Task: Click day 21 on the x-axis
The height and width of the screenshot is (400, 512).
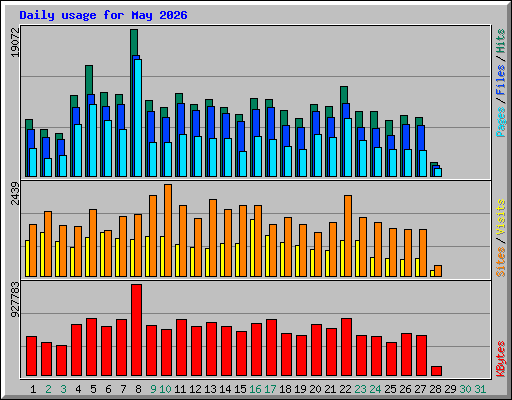Action: click(x=330, y=389)
